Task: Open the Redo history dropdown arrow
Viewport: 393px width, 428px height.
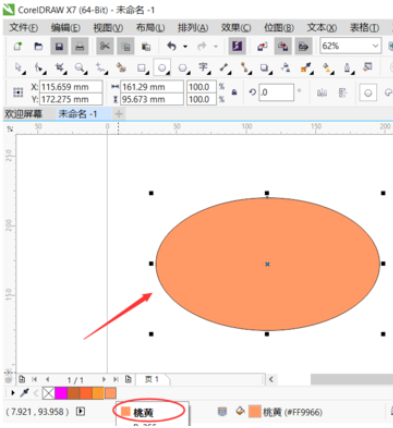Action: coord(216,46)
